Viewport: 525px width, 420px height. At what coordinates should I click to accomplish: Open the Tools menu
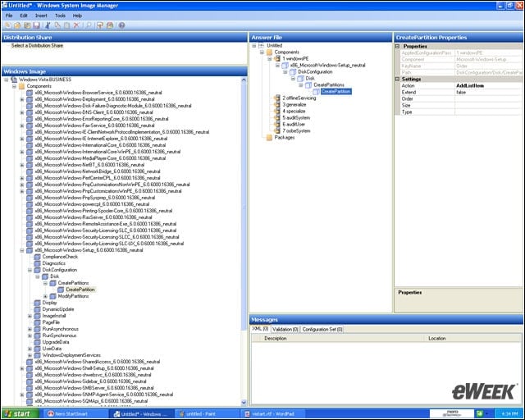pos(60,16)
